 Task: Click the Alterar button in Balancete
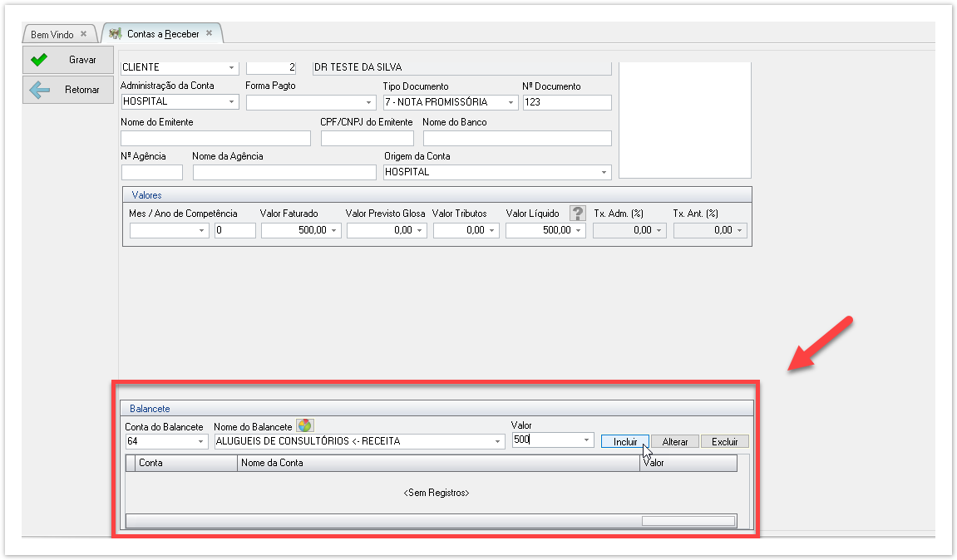pyautogui.click(x=674, y=442)
